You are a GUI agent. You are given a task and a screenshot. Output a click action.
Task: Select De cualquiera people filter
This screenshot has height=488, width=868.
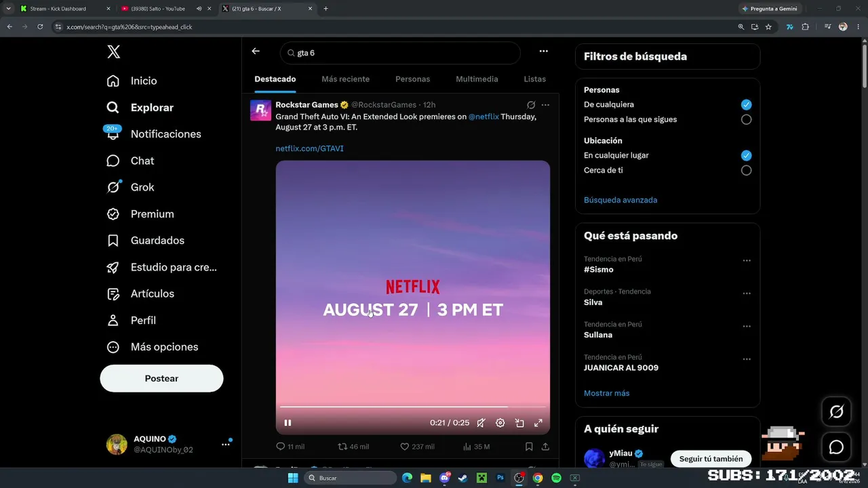pos(746,104)
